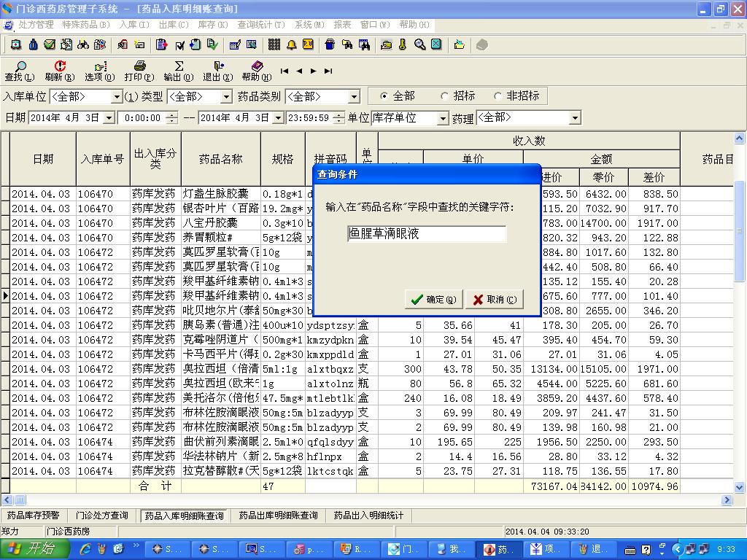This screenshot has height=560, width=747.
Task: Click the open folder with arrow icon
Action: tap(460, 44)
